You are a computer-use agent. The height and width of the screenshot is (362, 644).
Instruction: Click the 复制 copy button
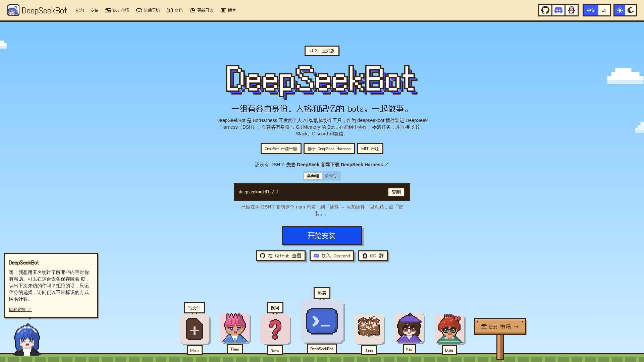coord(396,192)
